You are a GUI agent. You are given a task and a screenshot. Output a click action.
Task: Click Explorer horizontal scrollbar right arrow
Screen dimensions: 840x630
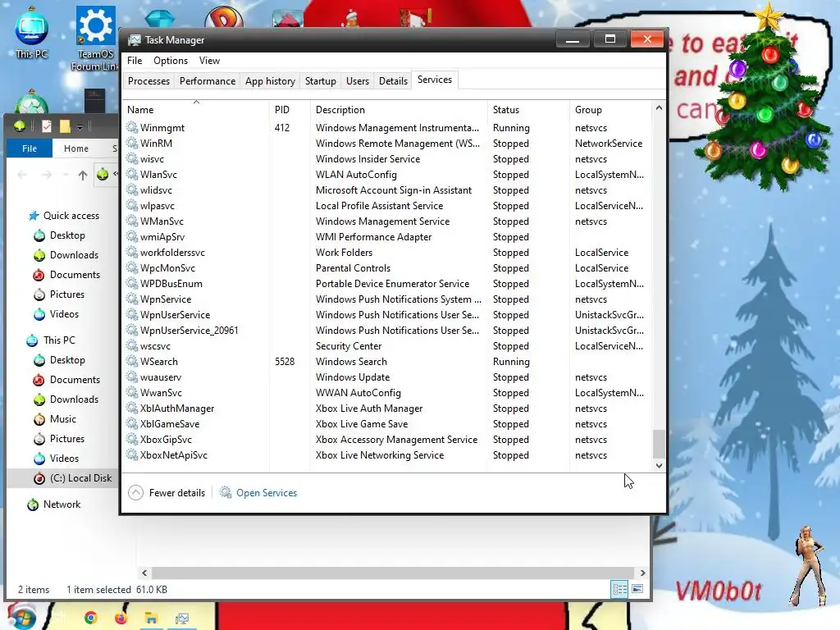click(x=642, y=573)
